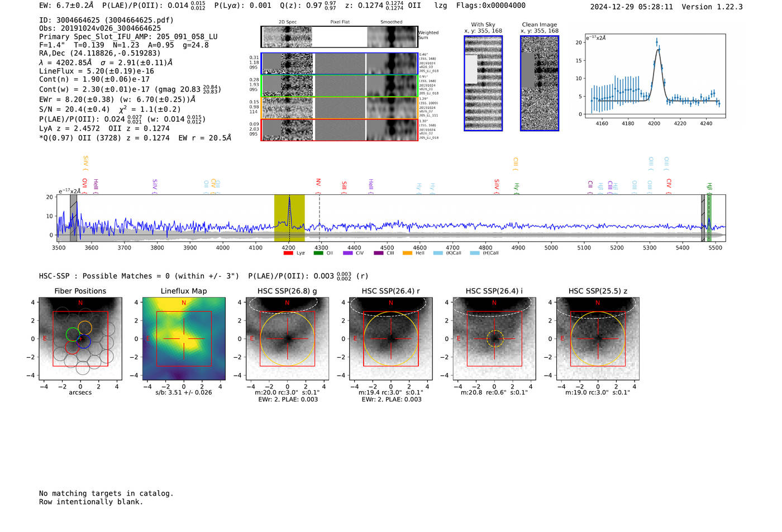The image size is (782, 532).
Task: Select the red-bordered 2D spectrum row
Action: click(340, 130)
